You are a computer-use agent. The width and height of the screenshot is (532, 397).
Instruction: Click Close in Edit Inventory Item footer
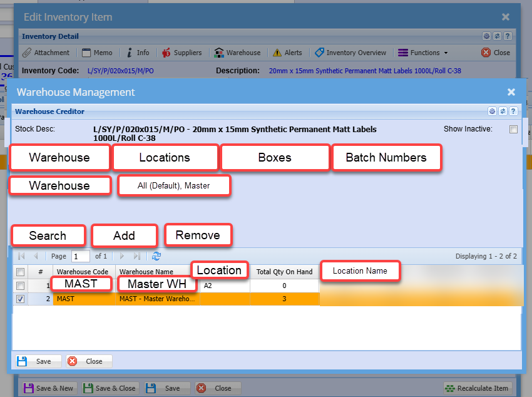[x=218, y=388]
